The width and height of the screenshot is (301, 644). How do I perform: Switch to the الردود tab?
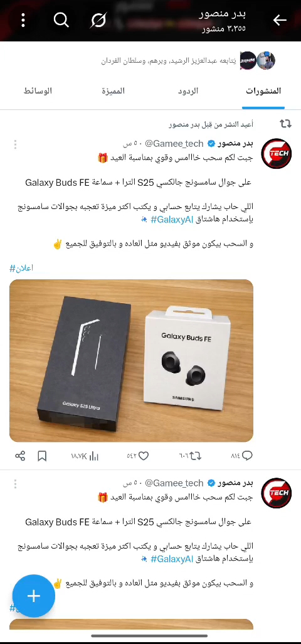[x=188, y=91]
